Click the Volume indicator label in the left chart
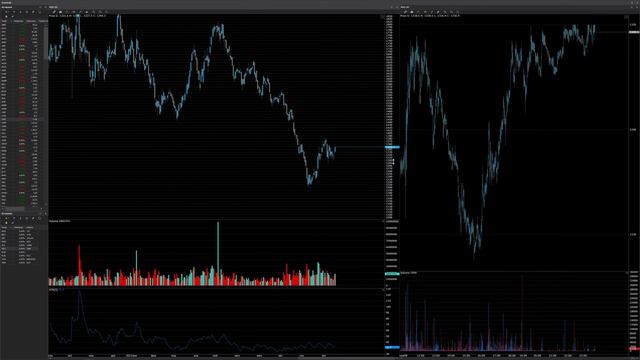 tap(60, 221)
